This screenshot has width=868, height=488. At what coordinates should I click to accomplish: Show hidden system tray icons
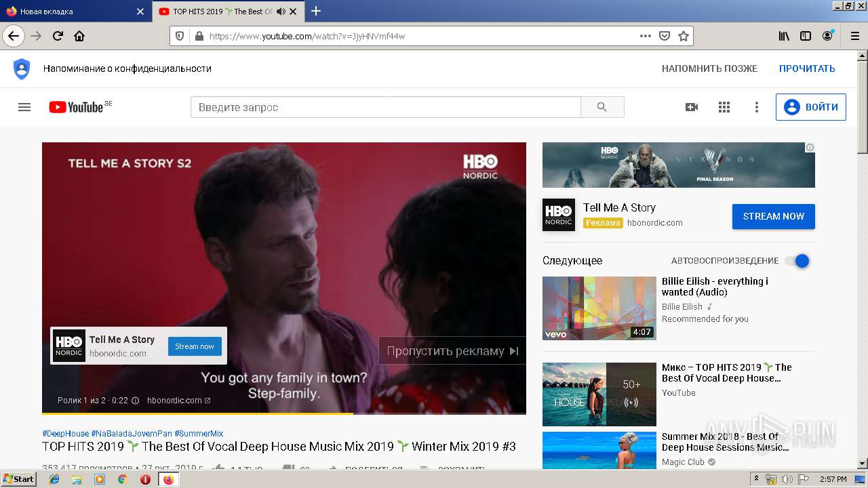(x=756, y=479)
